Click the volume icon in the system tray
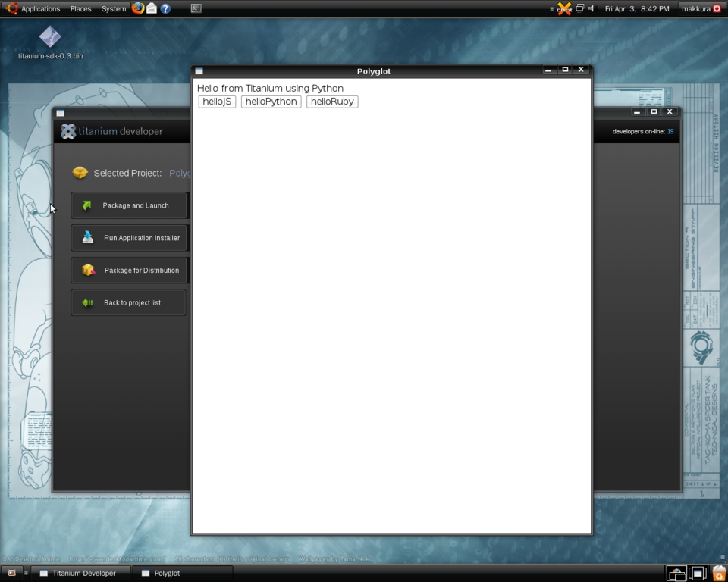Image resolution: width=728 pixels, height=582 pixels. click(591, 8)
